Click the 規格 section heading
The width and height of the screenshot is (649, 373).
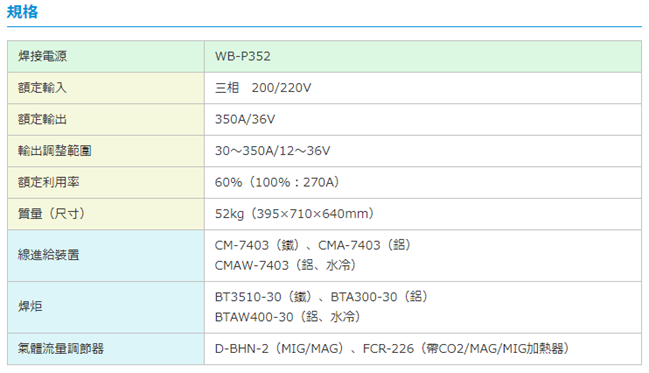(x=22, y=12)
